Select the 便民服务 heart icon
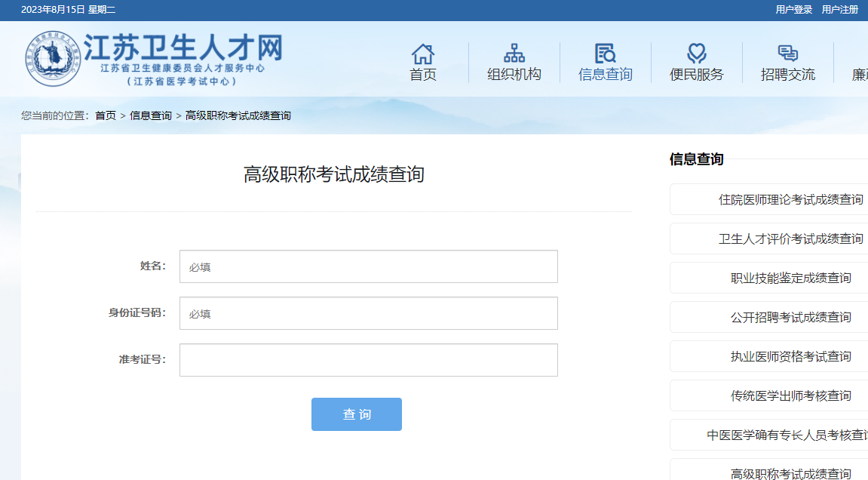This screenshot has width=868, height=480. coord(696,54)
